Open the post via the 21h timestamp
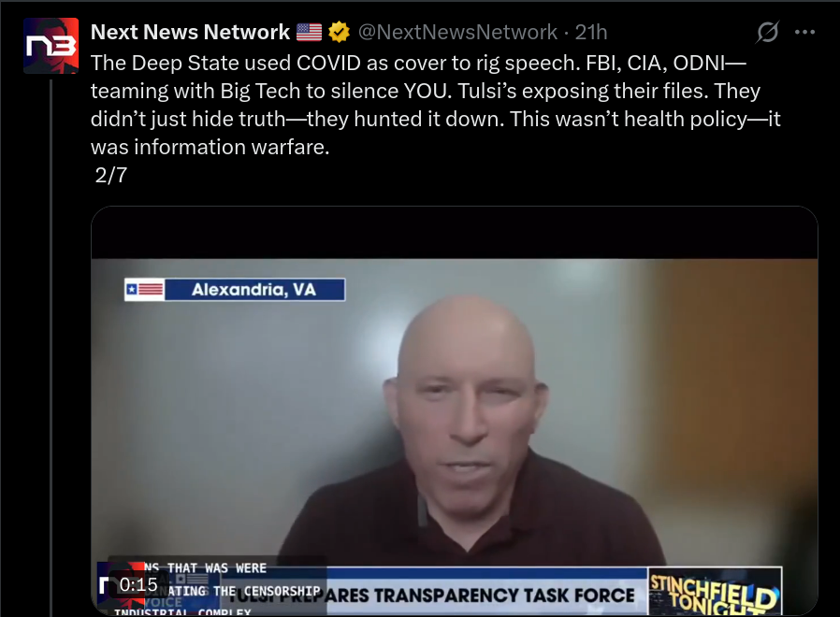 [591, 32]
